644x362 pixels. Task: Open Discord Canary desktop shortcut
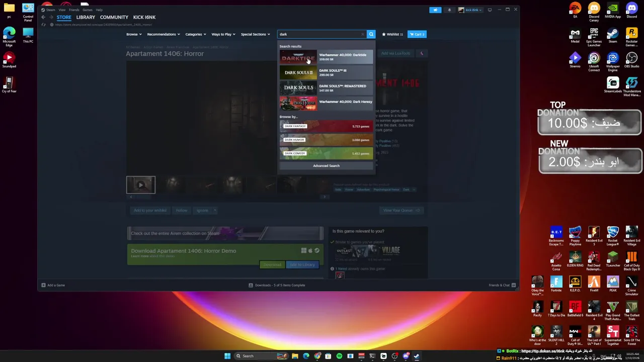(x=594, y=13)
